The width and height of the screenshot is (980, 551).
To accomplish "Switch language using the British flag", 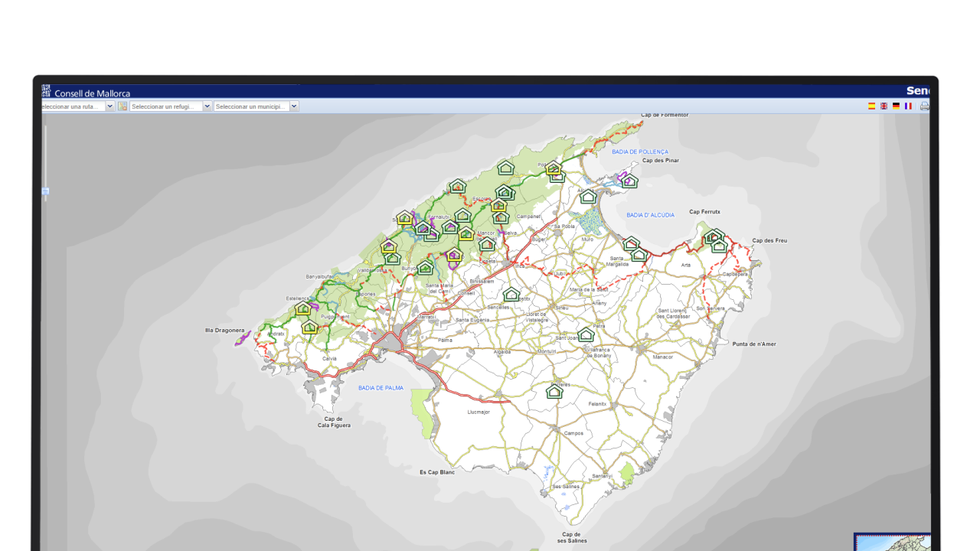I will pos(884,106).
